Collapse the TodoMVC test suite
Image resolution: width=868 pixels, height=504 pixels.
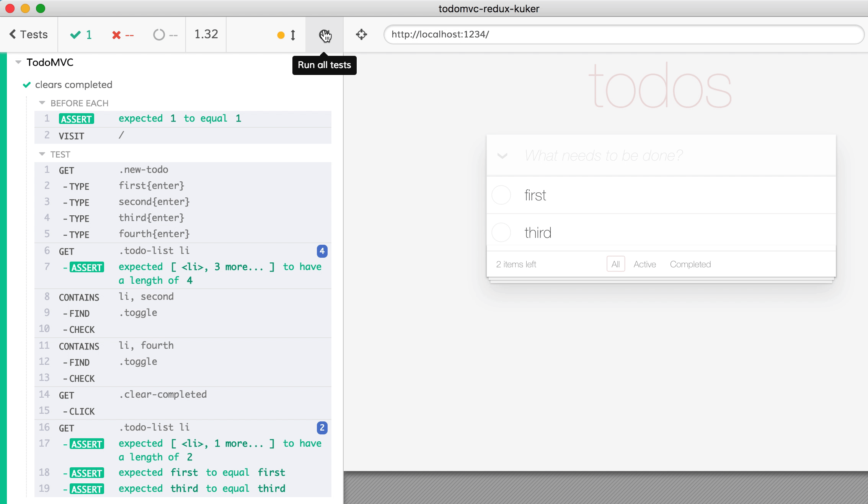[x=18, y=62]
